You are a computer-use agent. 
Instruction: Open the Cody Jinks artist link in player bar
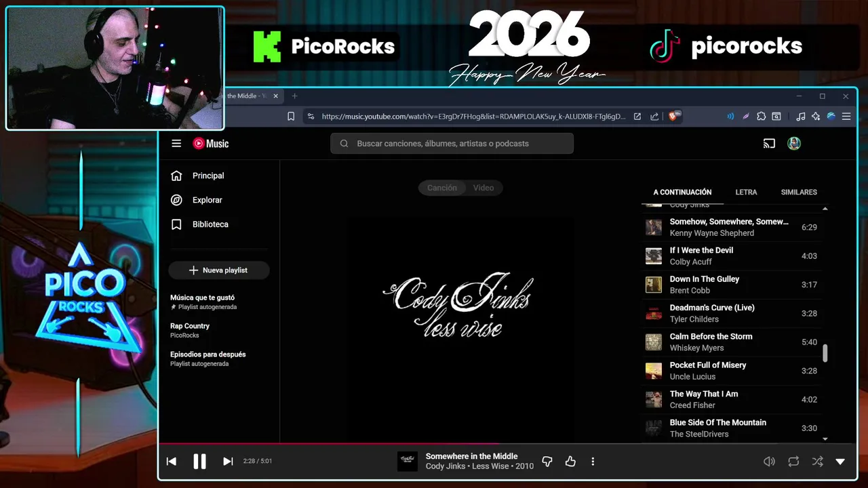(x=446, y=466)
